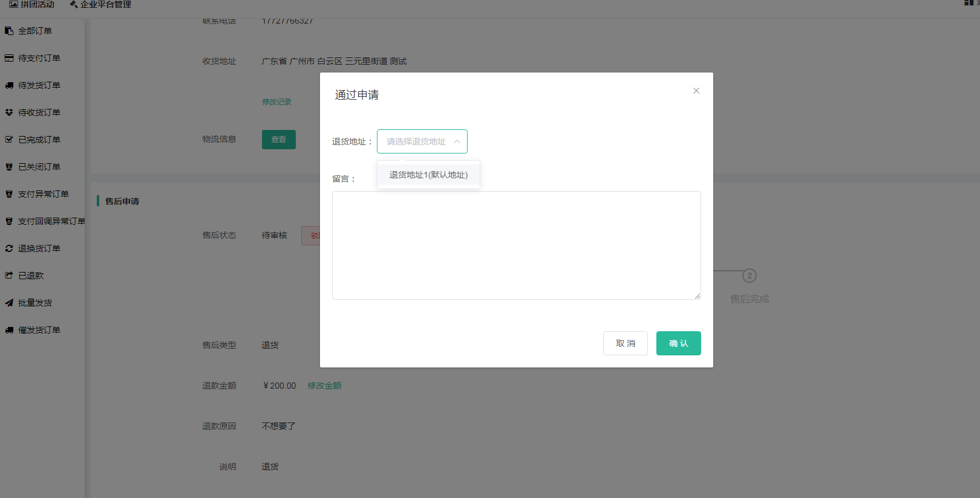Open 支付异常订单 in sidebar
This screenshot has width=980, height=498.
[43, 194]
